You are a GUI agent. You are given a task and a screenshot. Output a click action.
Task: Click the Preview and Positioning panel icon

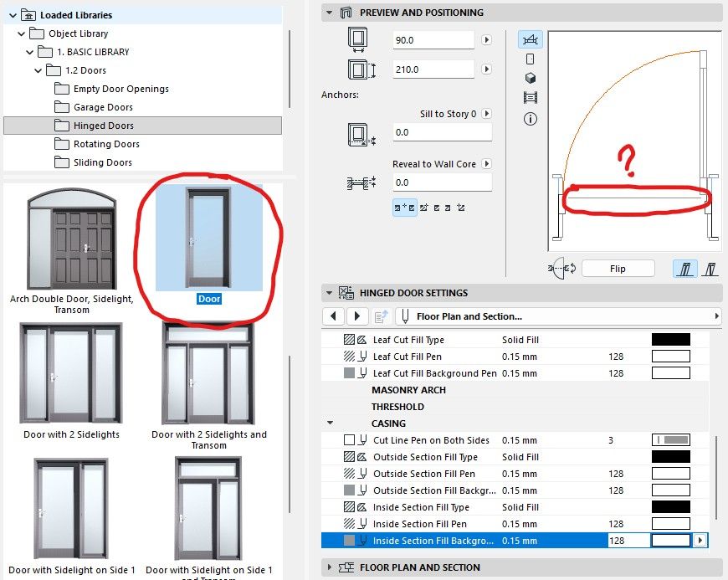pyautogui.click(x=346, y=13)
